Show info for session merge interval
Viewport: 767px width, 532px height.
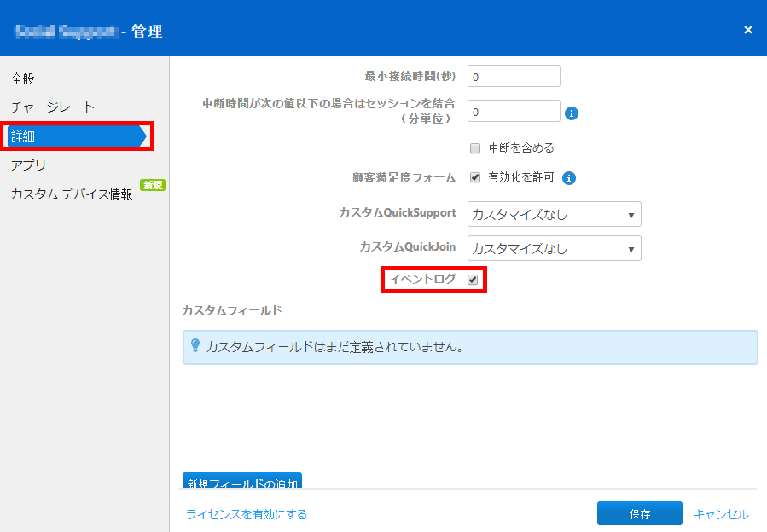pyautogui.click(x=572, y=113)
